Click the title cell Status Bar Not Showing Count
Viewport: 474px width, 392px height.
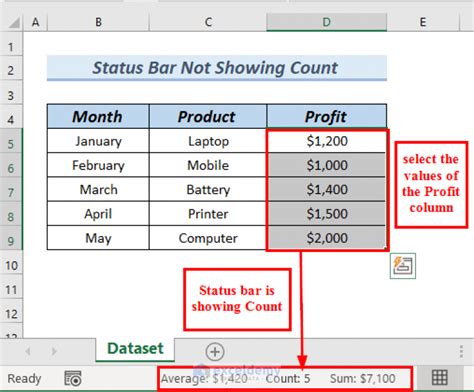(x=217, y=68)
